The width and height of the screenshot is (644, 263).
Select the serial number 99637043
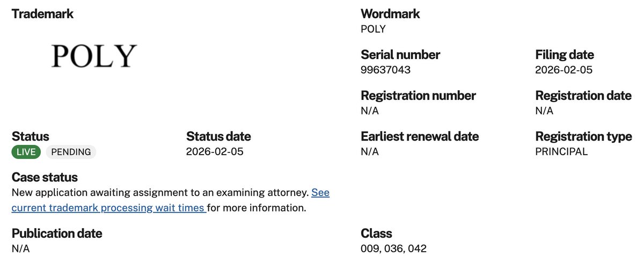(x=386, y=70)
